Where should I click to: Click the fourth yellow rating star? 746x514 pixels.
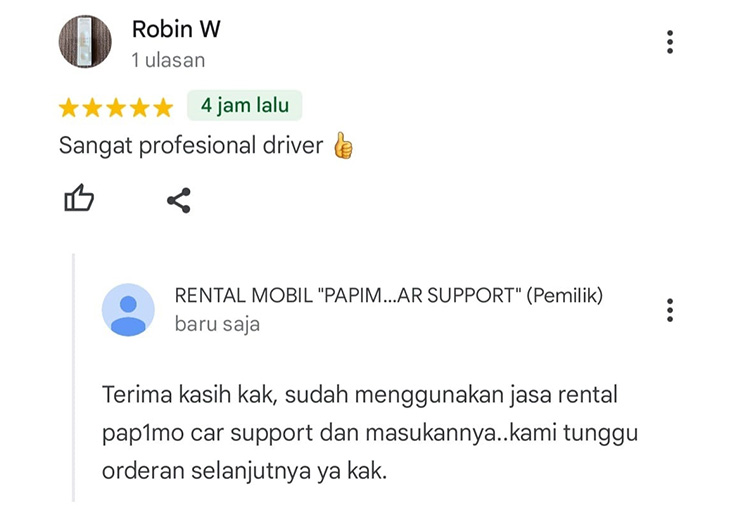(140, 108)
